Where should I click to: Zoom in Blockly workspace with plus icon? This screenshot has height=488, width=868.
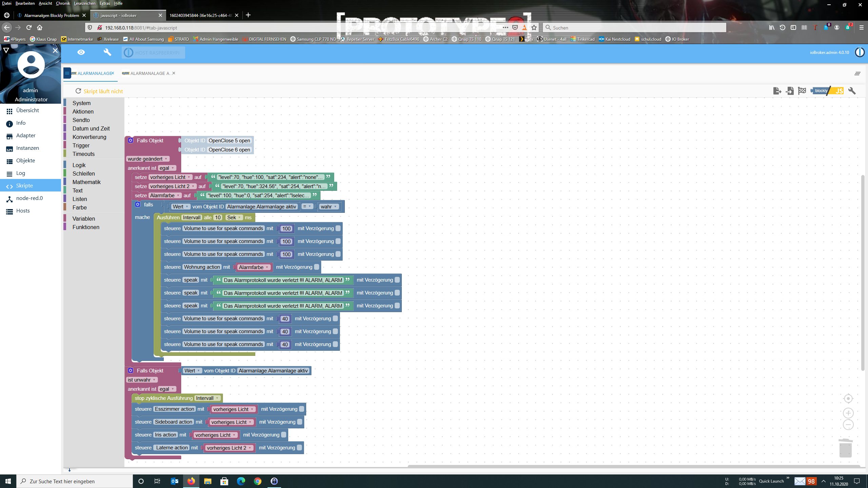coord(848,413)
